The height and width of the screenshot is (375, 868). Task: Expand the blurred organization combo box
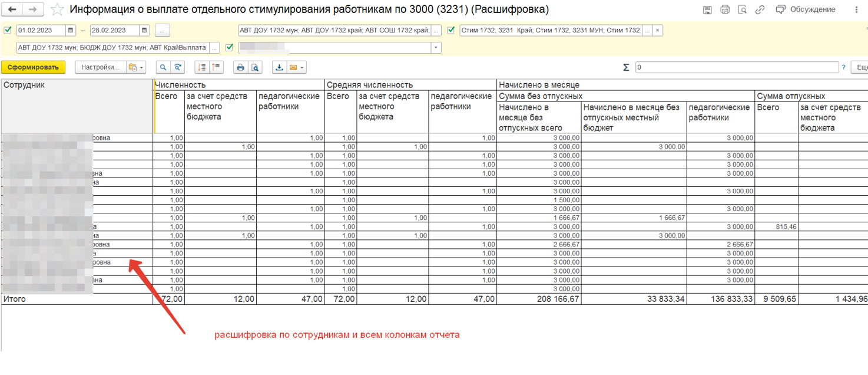tap(436, 48)
